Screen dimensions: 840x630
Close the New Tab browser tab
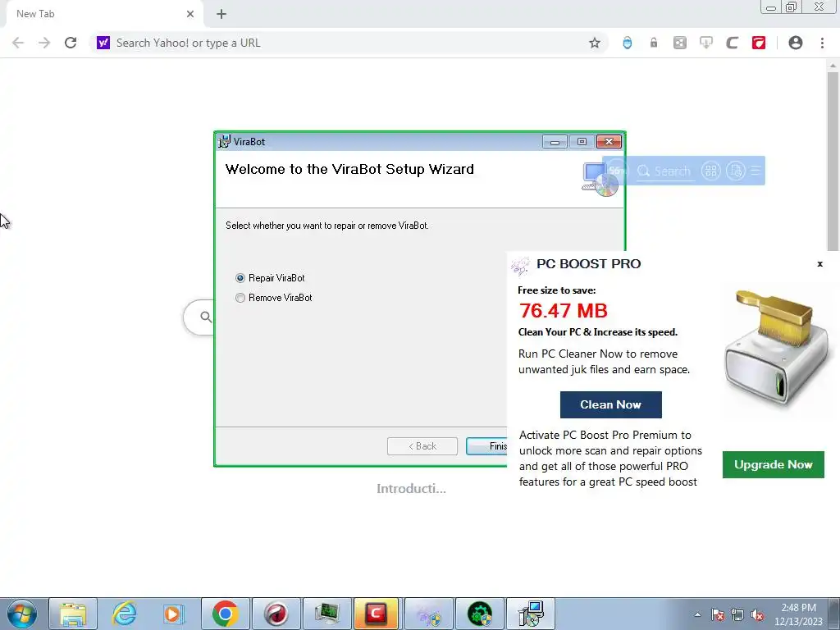tap(190, 14)
